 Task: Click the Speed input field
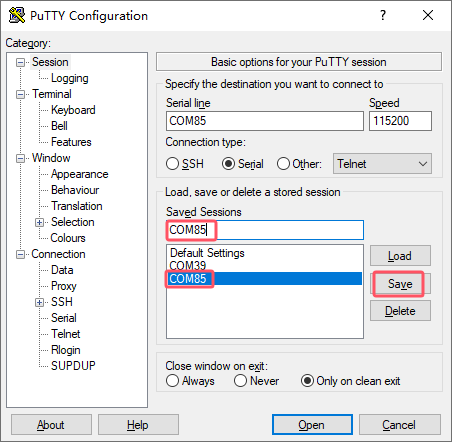coord(400,121)
